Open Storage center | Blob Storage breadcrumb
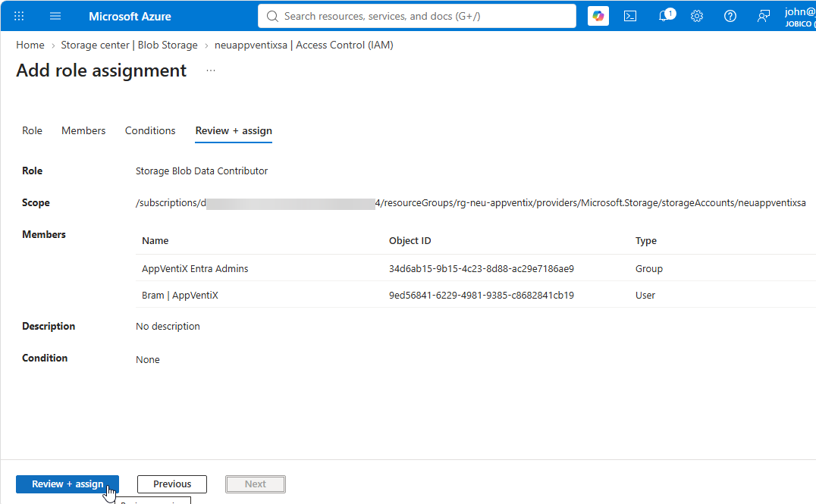Image resolution: width=816 pixels, height=504 pixels. pyautogui.click(x=129, y=45)
